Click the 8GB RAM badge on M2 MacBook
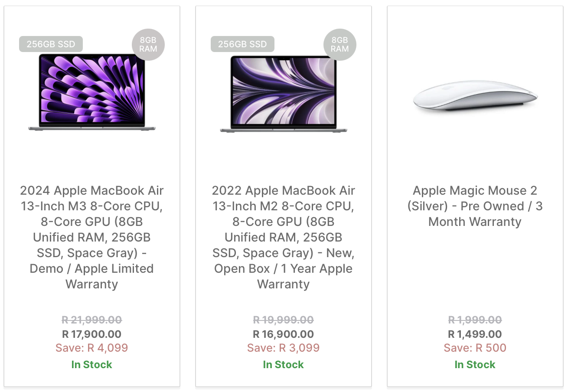The height and width of the screenshot is (392, 568). 340,45
